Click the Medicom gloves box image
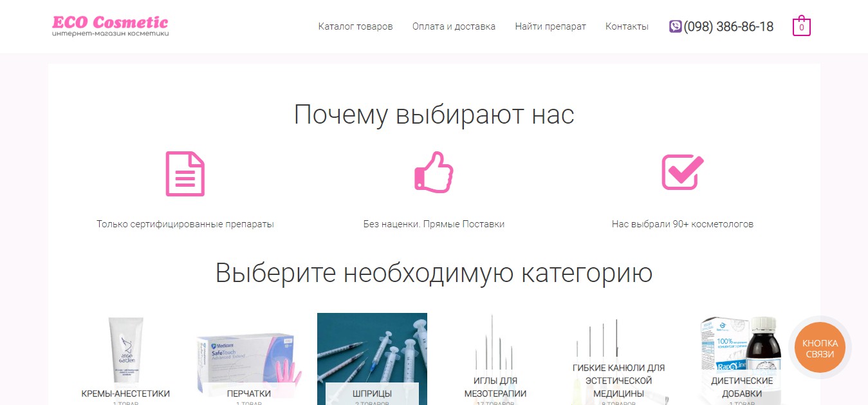 click(x=249, y=363)
